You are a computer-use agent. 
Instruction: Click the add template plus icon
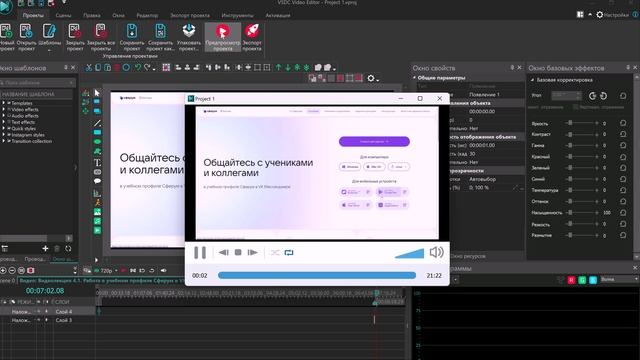point(45,248)
